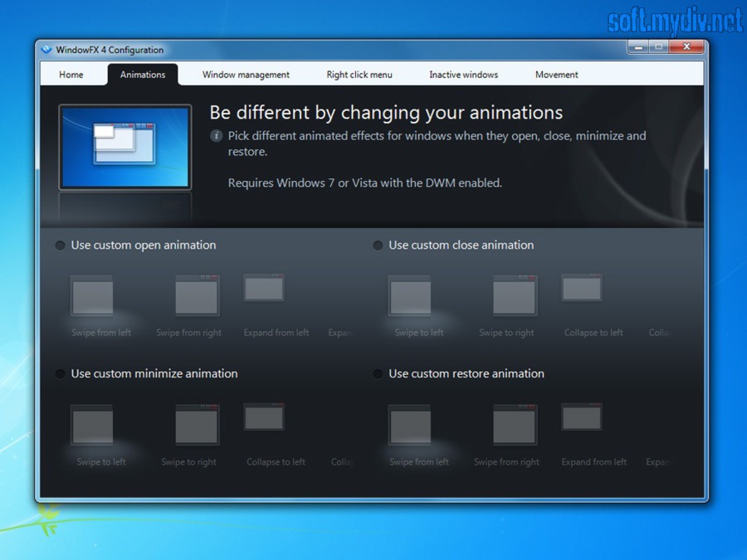Image resolution: width=747 pixels, height=560 pixels.
Task: Go to the Right click menu tab
Action: (359, 75)
